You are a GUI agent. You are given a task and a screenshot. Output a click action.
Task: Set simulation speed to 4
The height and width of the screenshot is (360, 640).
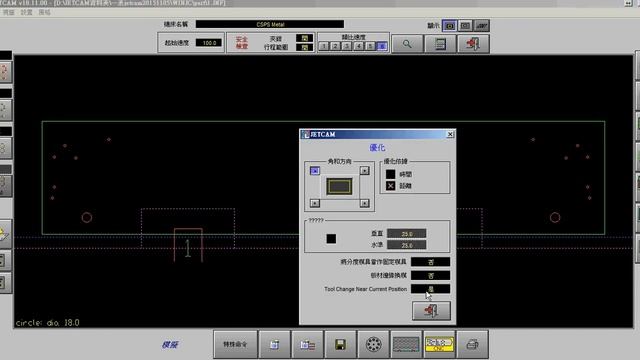pyautogui.click(x=358, y=46)
